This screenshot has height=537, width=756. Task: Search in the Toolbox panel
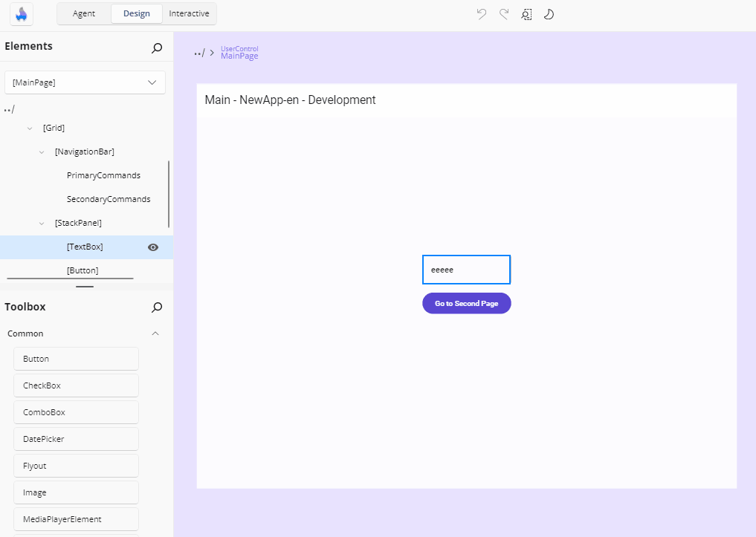click(x=157, y=307)
